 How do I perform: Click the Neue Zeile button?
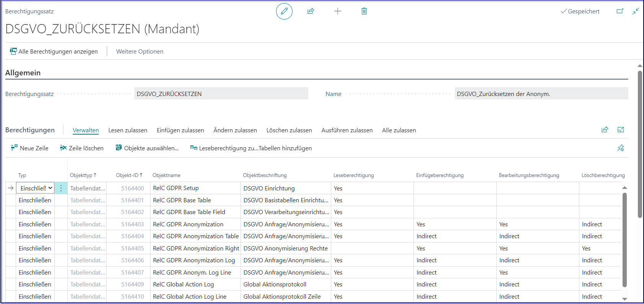pos(29,148)
